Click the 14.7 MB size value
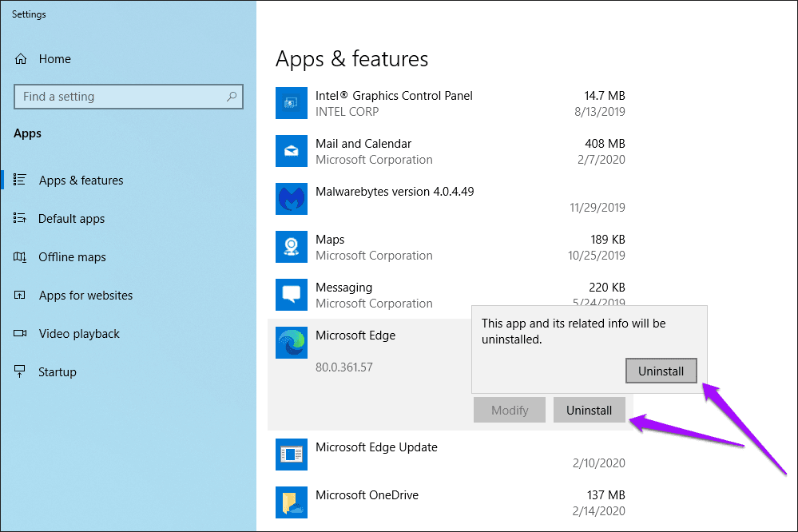798x532 pixels. [604, 96]
